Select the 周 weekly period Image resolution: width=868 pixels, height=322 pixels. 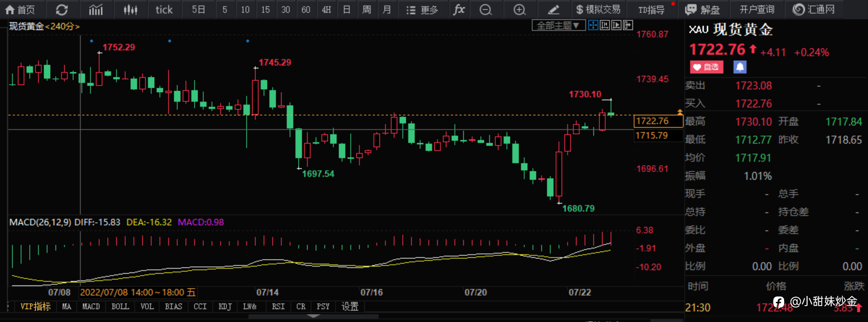pos(367,10)
